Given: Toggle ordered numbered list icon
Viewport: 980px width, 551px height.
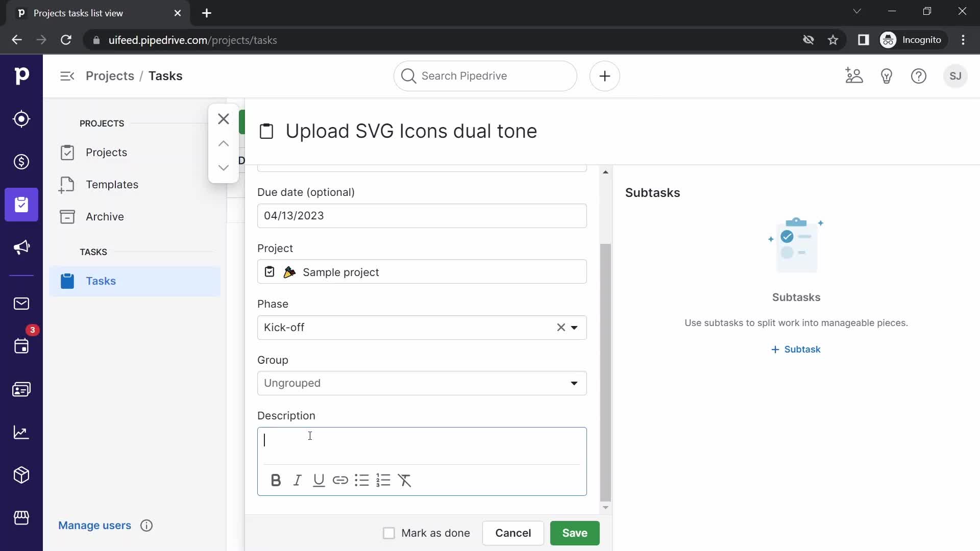Looking at the screenshot, I should (383, 481).
